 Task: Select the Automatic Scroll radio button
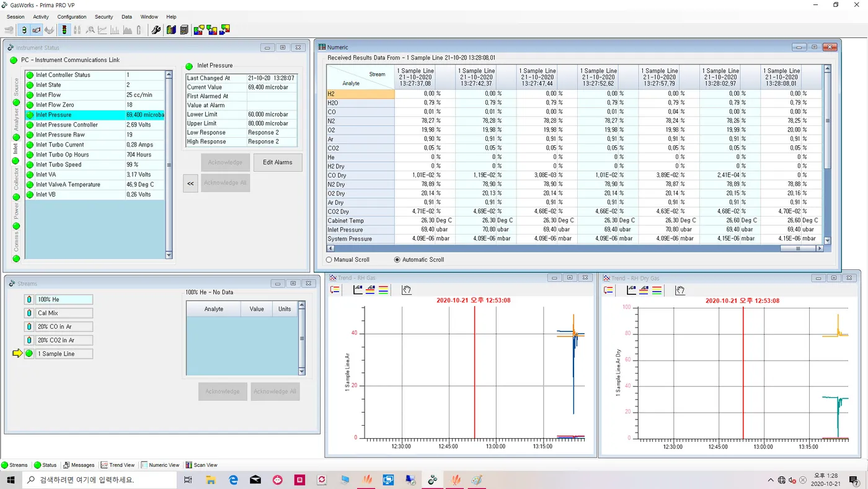[x=397, y=259]
